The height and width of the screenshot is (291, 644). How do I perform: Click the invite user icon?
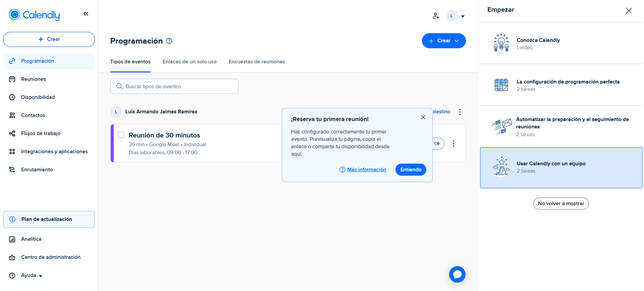436,16
